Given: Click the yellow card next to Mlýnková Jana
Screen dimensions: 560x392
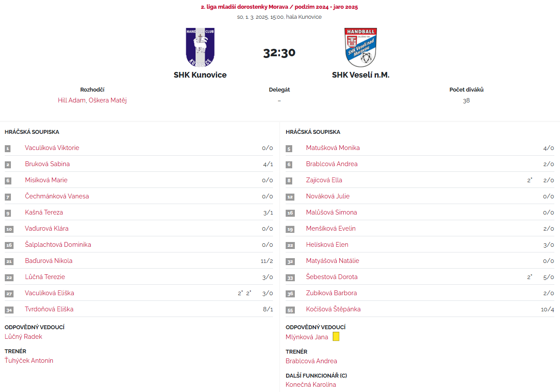Looking at the screenshot, I should (x=336, y=337).
